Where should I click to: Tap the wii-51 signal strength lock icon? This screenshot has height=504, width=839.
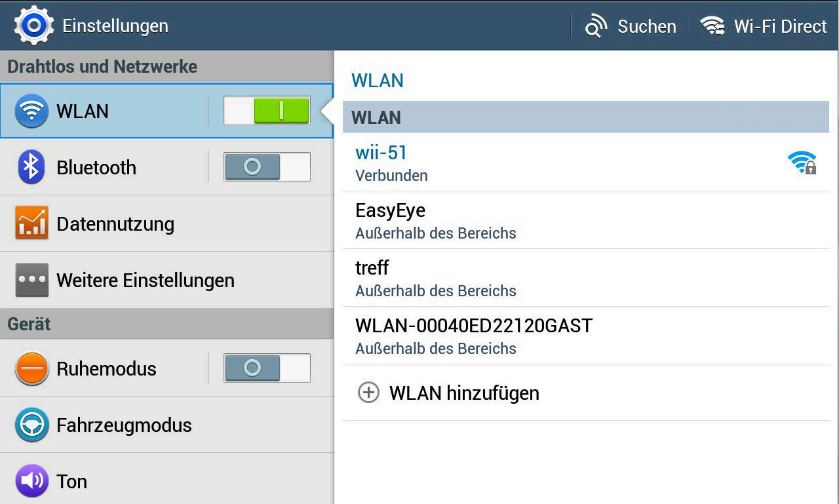pos(802,163)
